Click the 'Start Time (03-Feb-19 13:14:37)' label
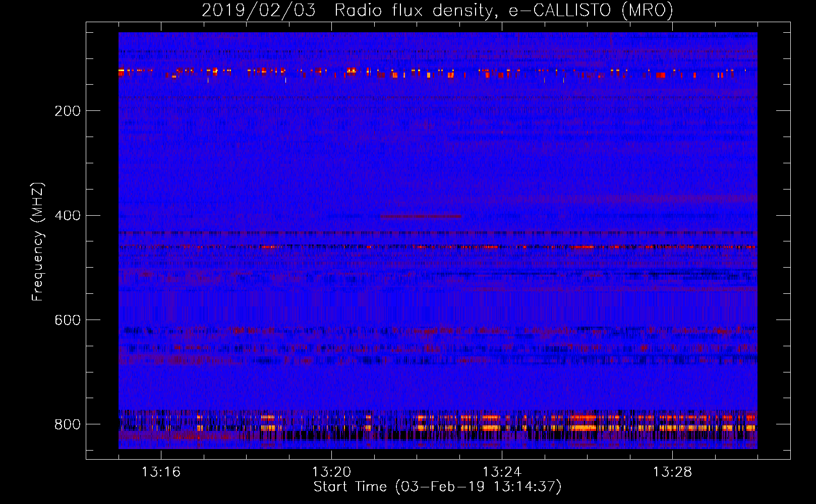The width and height of the screenshot is (816, 504). [x=437, y=487]
